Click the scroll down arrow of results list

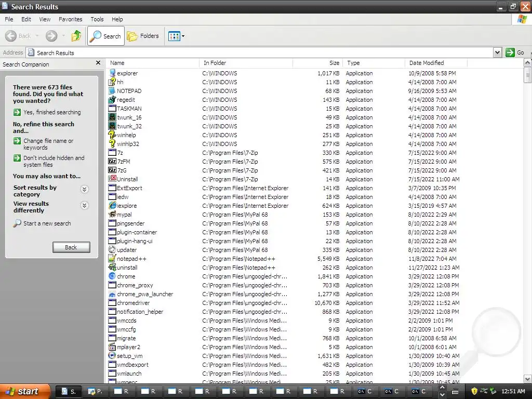528,379
